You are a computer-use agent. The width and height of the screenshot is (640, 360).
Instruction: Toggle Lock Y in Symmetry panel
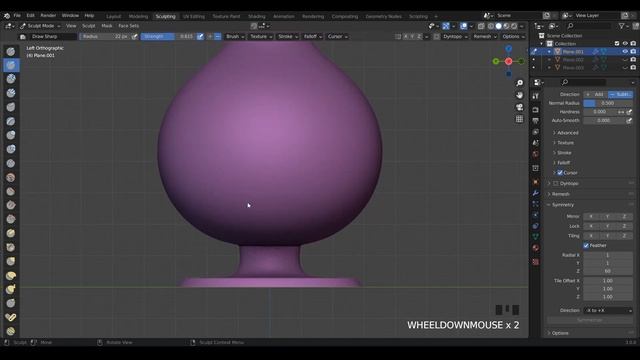pyautogui.click(x=607, y=226)
